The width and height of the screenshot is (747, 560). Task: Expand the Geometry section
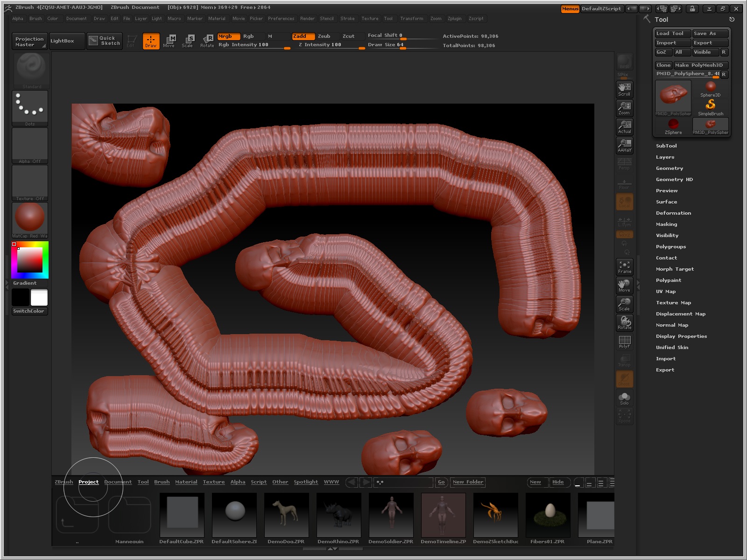click(669, 168)
